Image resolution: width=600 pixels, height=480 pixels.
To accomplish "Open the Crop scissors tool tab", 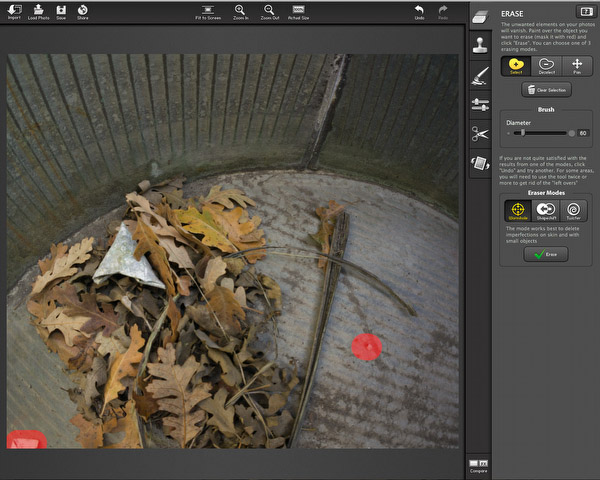I will click(x=480, y=134).
